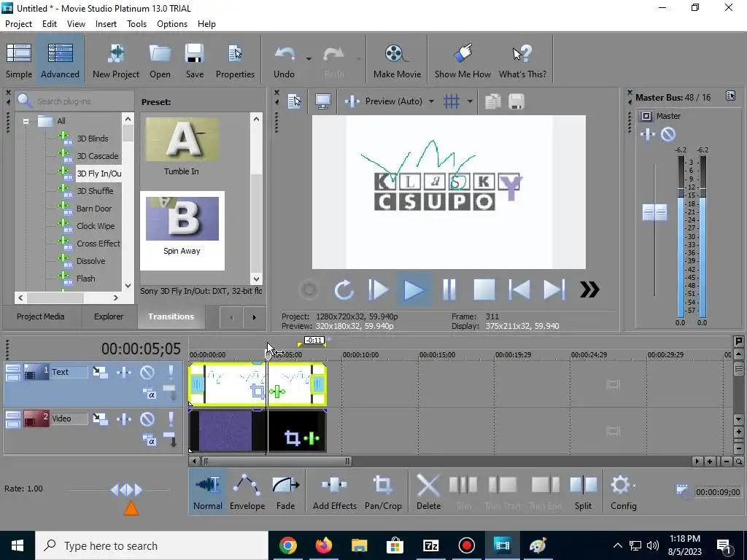Open the Project menu
747x560 pixels.
[18, 24]
